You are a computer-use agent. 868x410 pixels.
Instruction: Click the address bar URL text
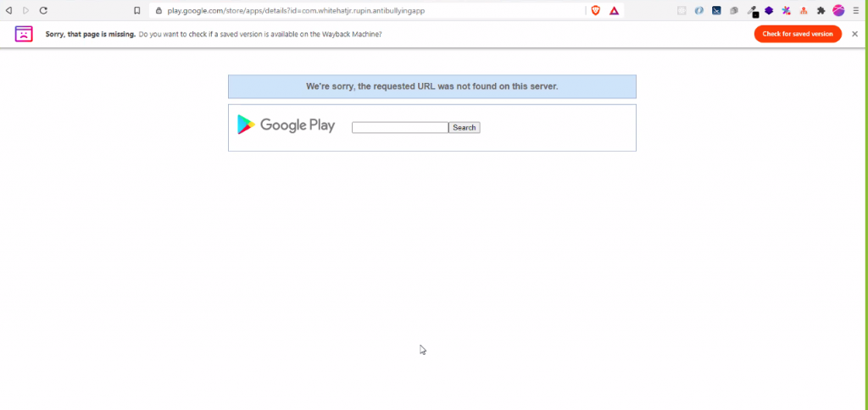[x=296, y=10]
